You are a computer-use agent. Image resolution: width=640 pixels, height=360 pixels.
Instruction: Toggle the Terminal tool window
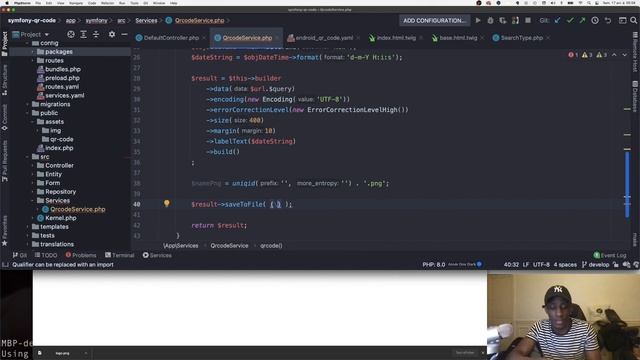pyautogui.click(x=120, y=255)
